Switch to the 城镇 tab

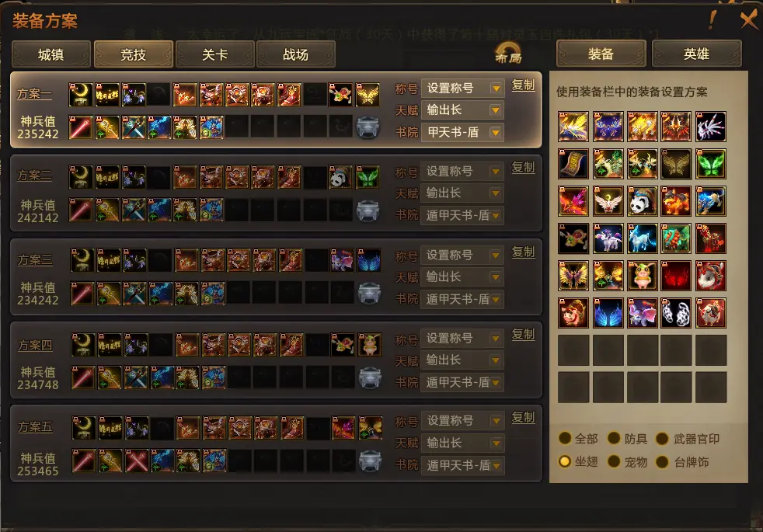click(51, 54)
